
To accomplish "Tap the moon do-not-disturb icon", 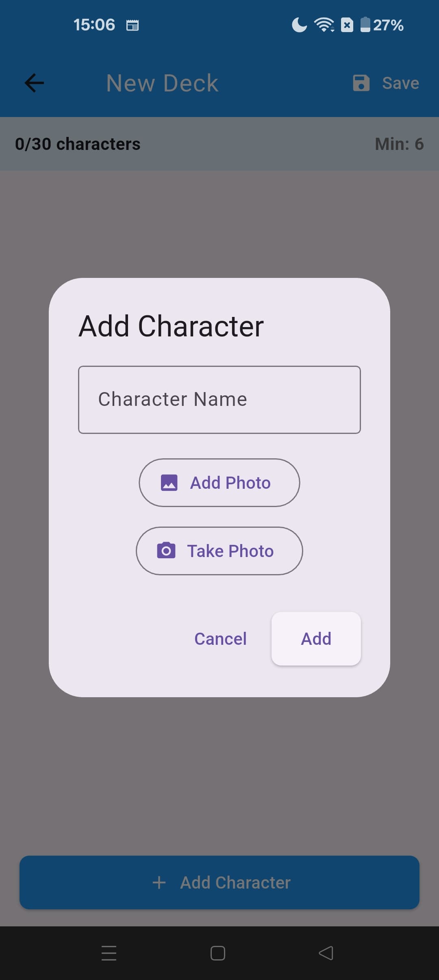I will pos(299,25).
